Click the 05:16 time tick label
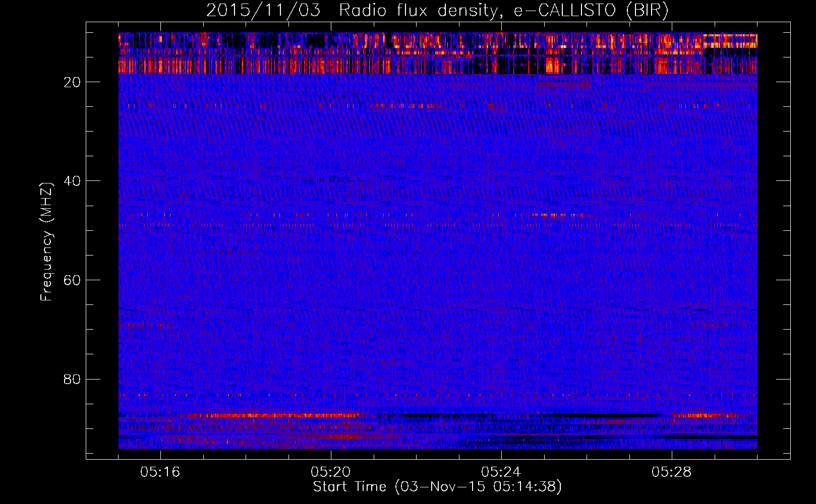Image resolution: width=816 pixels, height=504 pixels. tap(160, 472)
